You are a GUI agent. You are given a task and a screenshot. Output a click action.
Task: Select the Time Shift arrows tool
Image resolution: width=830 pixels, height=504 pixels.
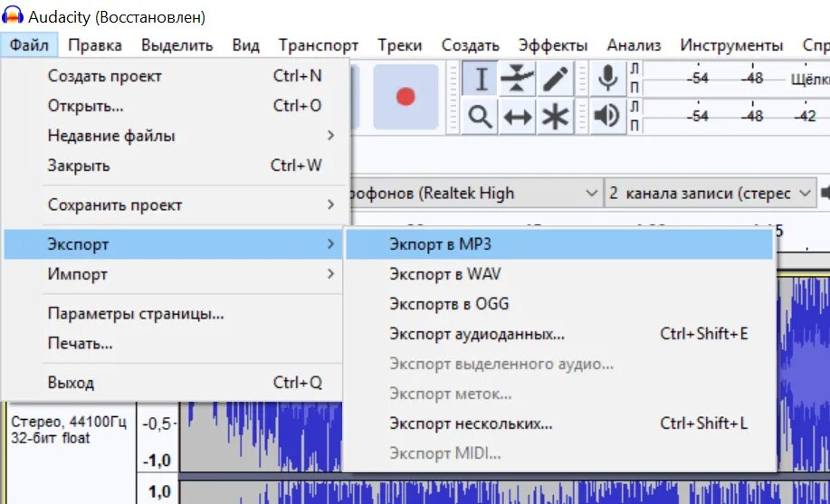pos(517,117)
